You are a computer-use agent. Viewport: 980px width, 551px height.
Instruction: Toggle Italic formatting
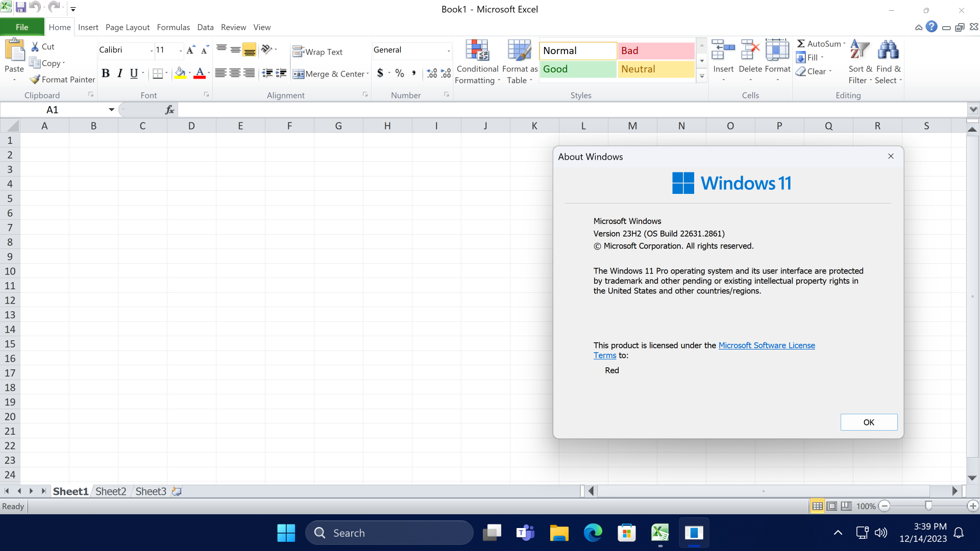pyautogui.click(x=119, y=73)
